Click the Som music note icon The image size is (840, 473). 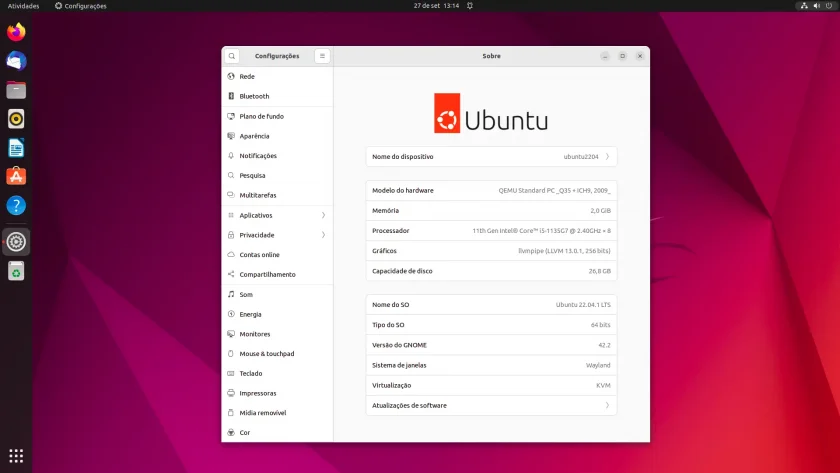click(x=231, y=294)
